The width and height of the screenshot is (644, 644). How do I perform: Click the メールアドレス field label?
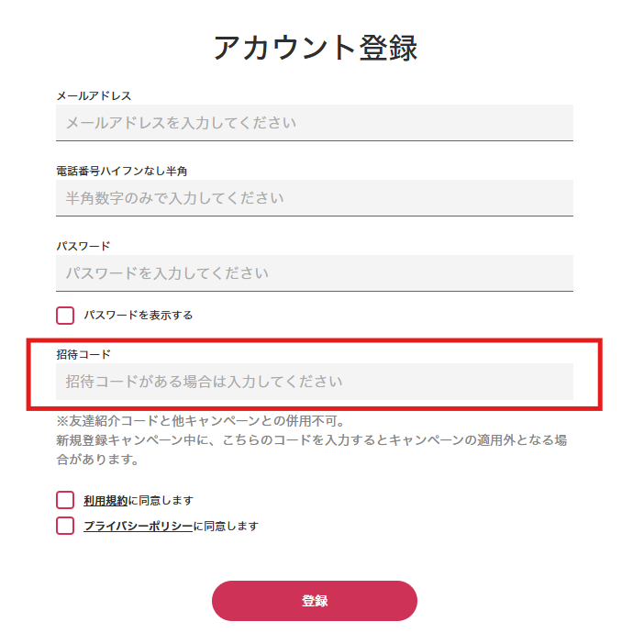tap(94, 95)
